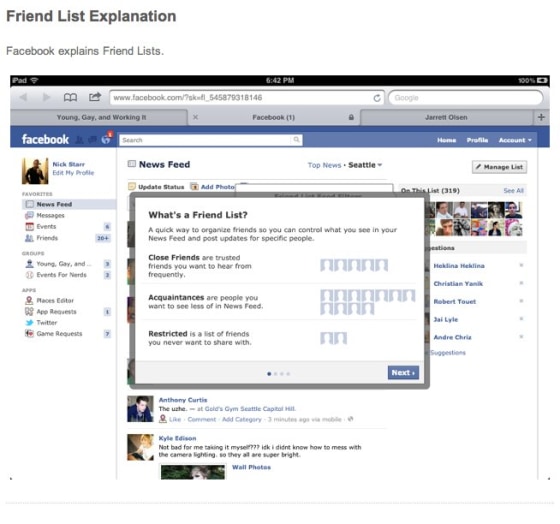The width and height of the screenshot is (560, 524).
Task: Click the Messages icon in Favorites sidebar
Action: (x=29, y=215)
